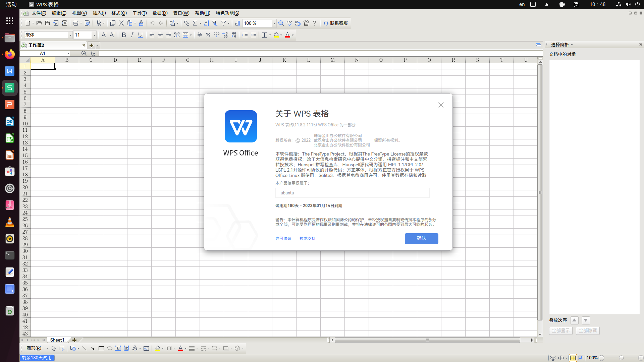Select the Format Painter brush icon
644x362 pixels.
coord(141,23)
